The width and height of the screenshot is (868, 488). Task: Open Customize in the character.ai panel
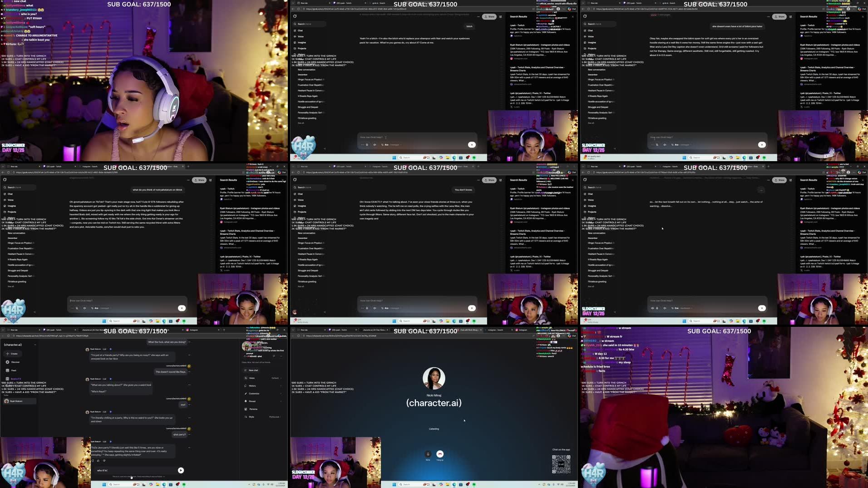[254, 394]
